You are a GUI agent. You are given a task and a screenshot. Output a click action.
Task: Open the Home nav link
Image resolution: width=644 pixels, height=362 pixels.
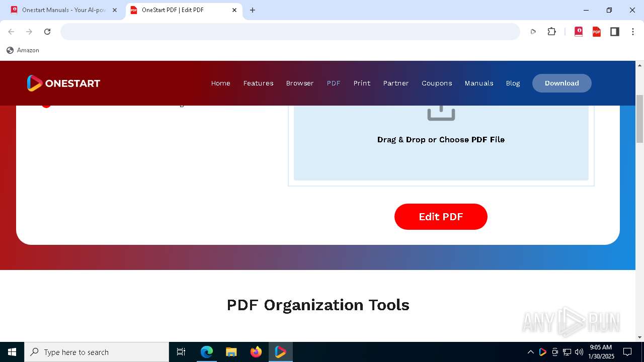coord(220,83)
